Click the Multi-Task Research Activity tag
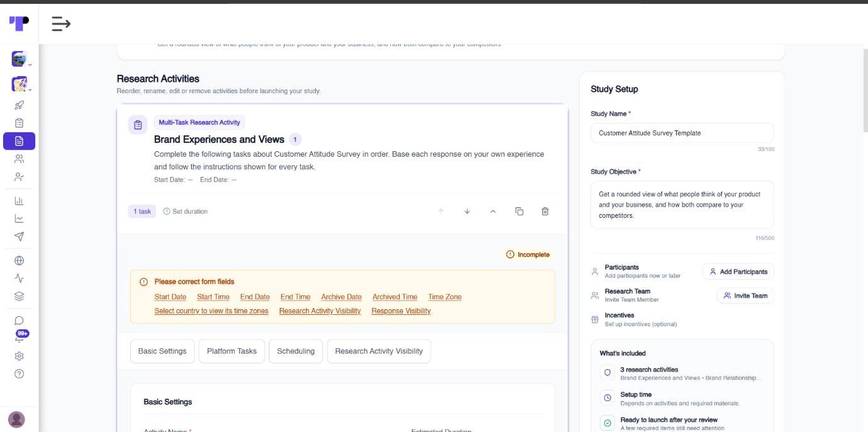This screenshot has width=868, height=432. 200,122
